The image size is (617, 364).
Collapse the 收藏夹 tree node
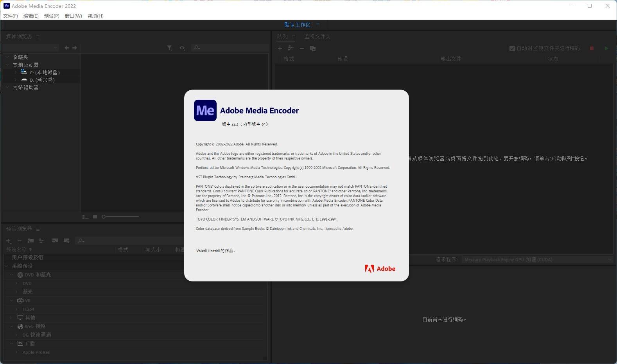pyautogui.click(x=7, y=57)
